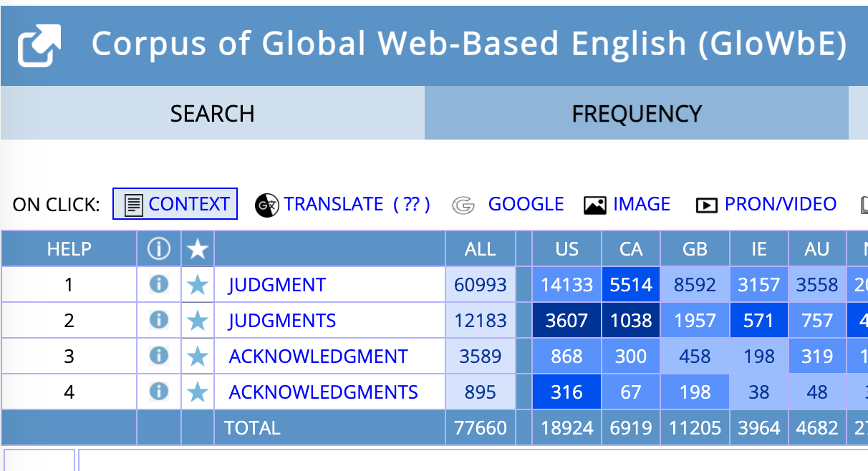Image resolution: width=868 pixels, height=471 pixels.
Task: Click the ALL column header
Action: tap(481, 248)
